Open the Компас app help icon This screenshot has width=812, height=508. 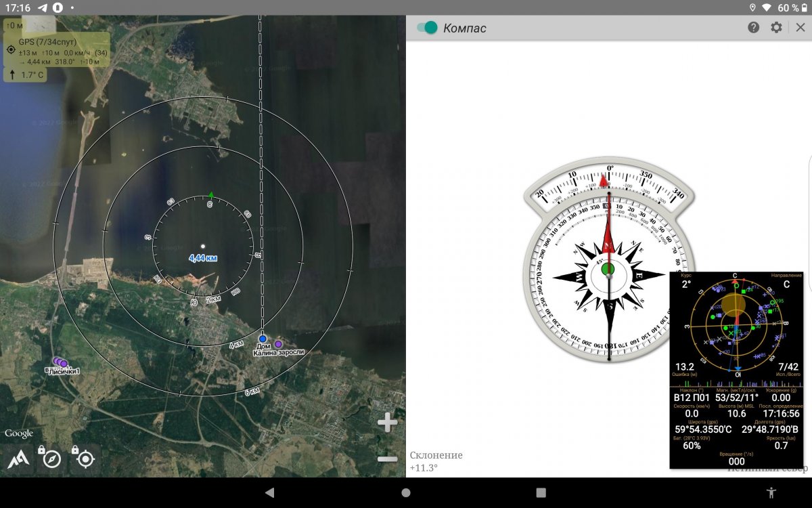coord(753,28)
